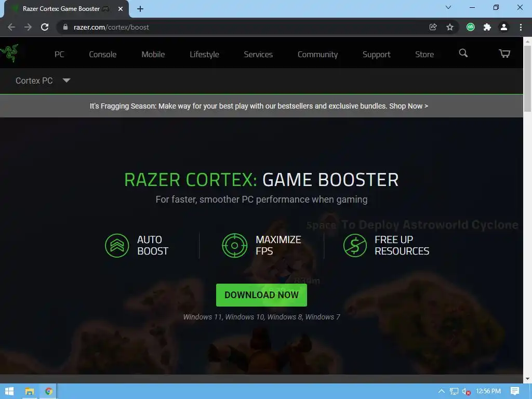Screen dimensions: 532x399
Task: Open a new browser tab
Action: (x=140, y=9)
